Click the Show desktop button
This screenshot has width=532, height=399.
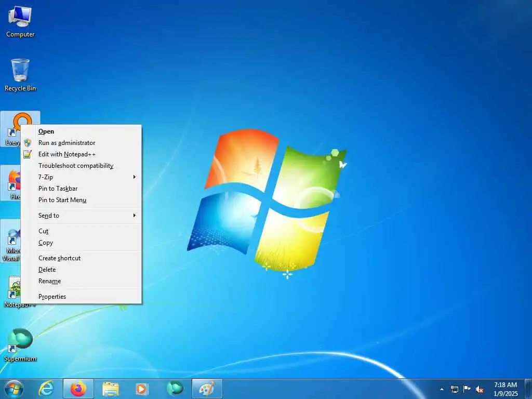(x=528, y=389)
